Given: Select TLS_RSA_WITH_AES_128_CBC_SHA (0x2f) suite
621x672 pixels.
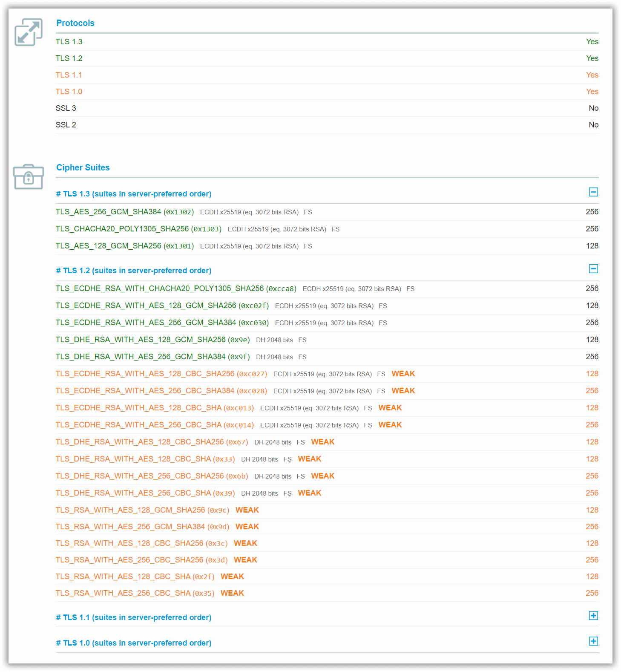Looking at the screenshot, I should click(135, 577).
